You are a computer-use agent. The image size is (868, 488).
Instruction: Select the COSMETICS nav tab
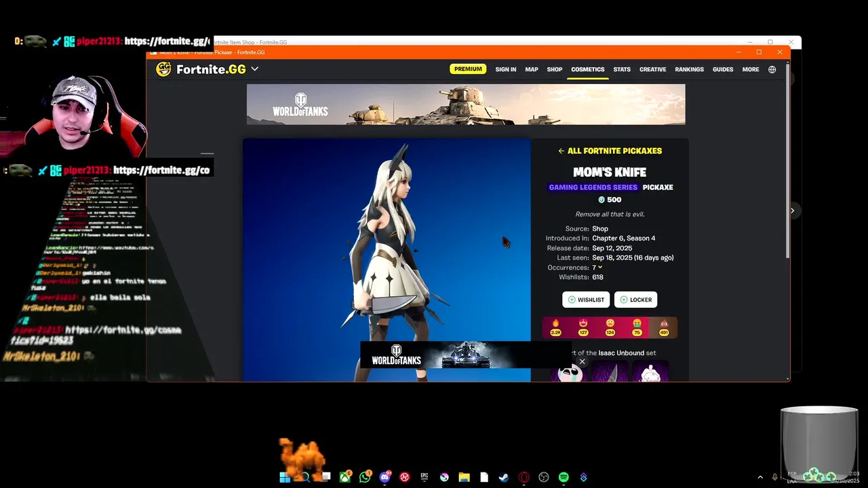(x=587, y=69)
